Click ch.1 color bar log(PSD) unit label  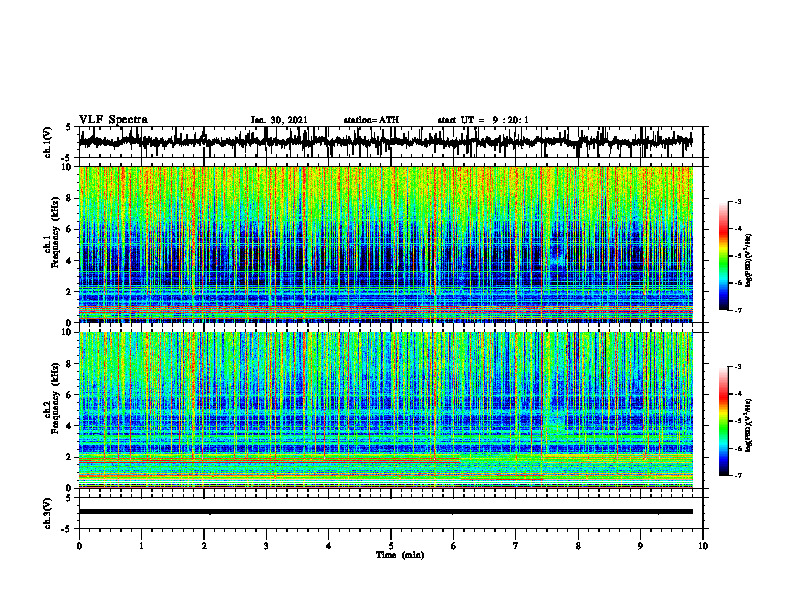tap(749, 260)
